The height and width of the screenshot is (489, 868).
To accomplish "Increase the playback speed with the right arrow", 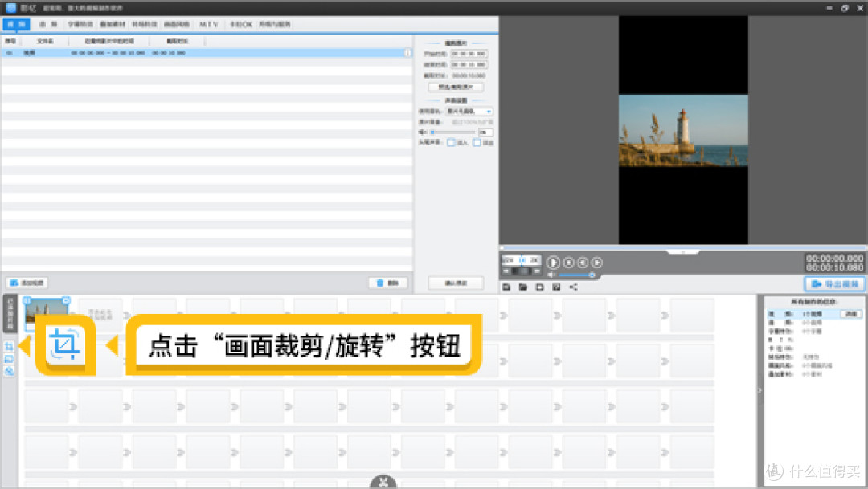I will point(536,271).
